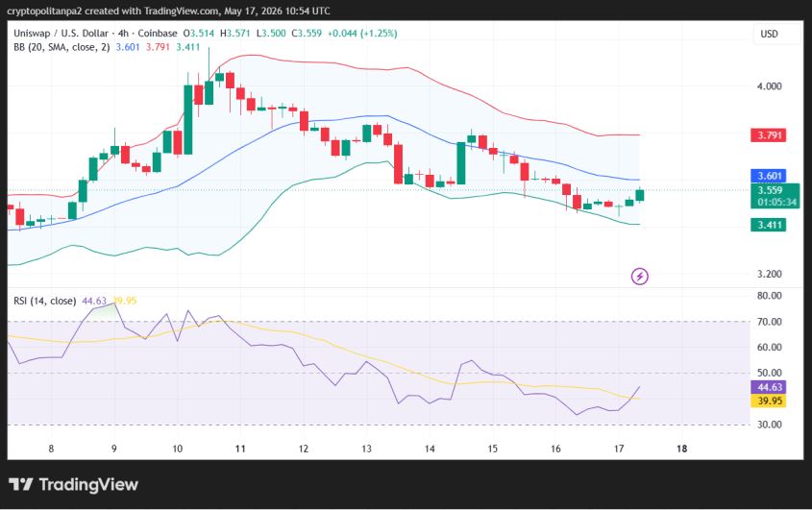Viewport: 812px width, 510px height.
Task: Click the 50.00 RSI axis label
Action: click(x=770, y=373)
